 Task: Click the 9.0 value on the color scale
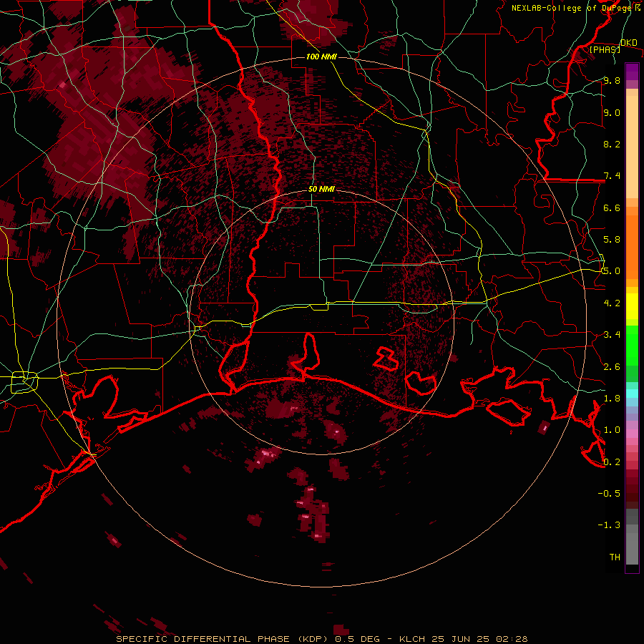point(612,112)
